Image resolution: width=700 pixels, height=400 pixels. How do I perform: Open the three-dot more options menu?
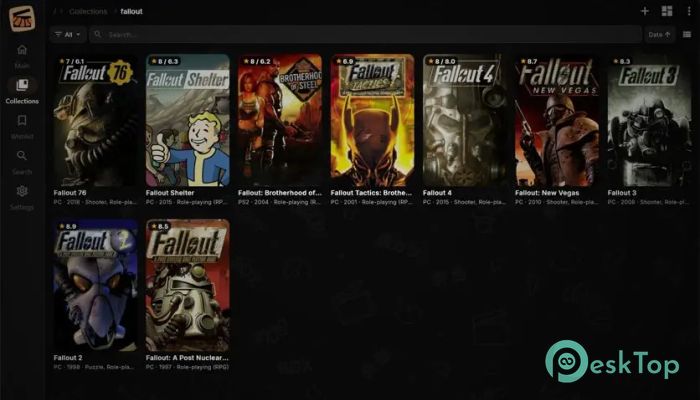[x=689, y=11]
